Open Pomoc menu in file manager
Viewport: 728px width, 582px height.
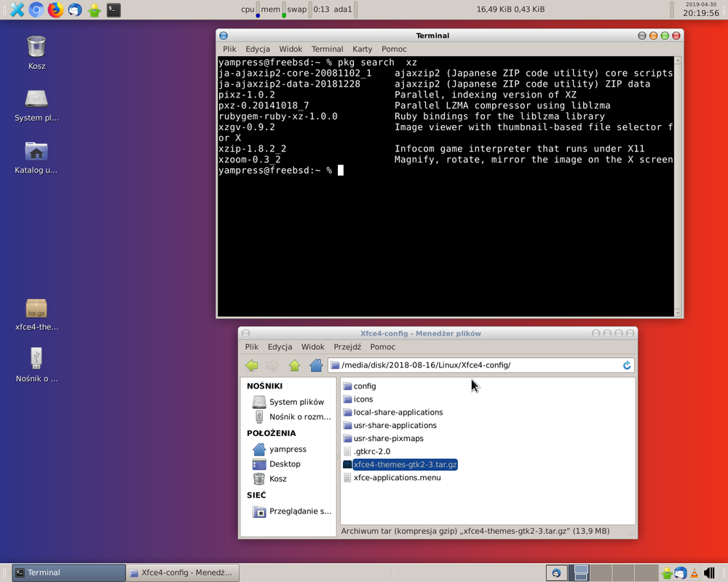pyautogui.click(x=383, y=347)
